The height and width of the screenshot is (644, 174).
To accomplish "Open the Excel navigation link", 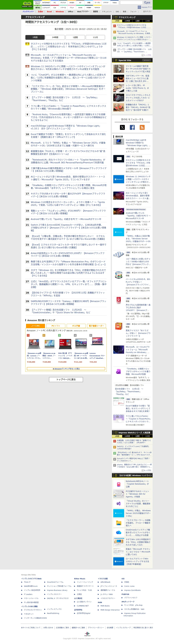I will 49,12.
